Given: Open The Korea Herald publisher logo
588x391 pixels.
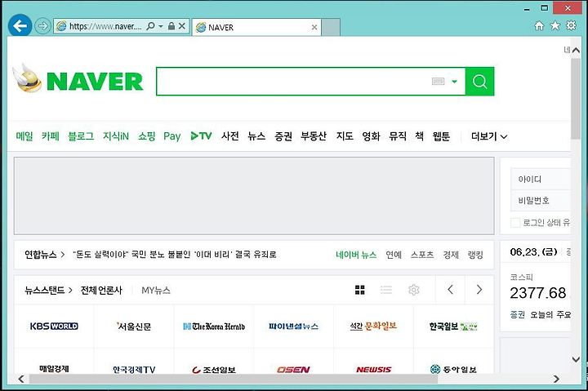Looking at the screenshot, I should click(x=214, y=327).
